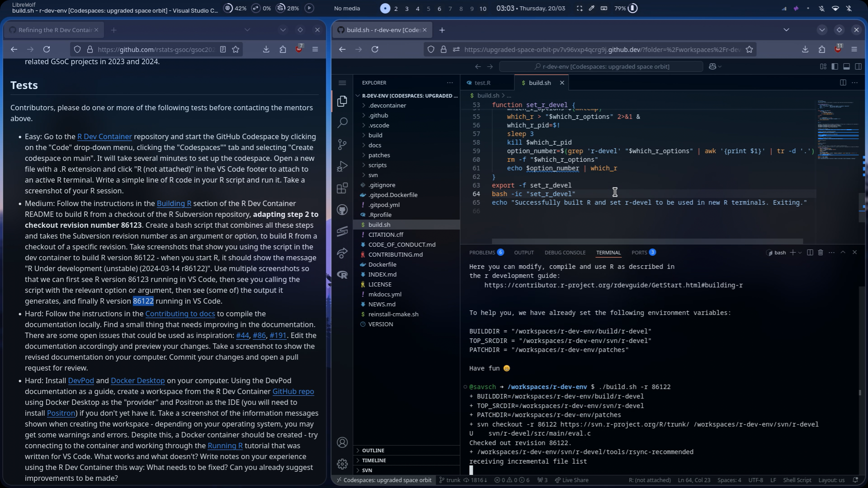Toggle primary side bar visibility
This screenshot has height=488, width=868.
point(835,66)
